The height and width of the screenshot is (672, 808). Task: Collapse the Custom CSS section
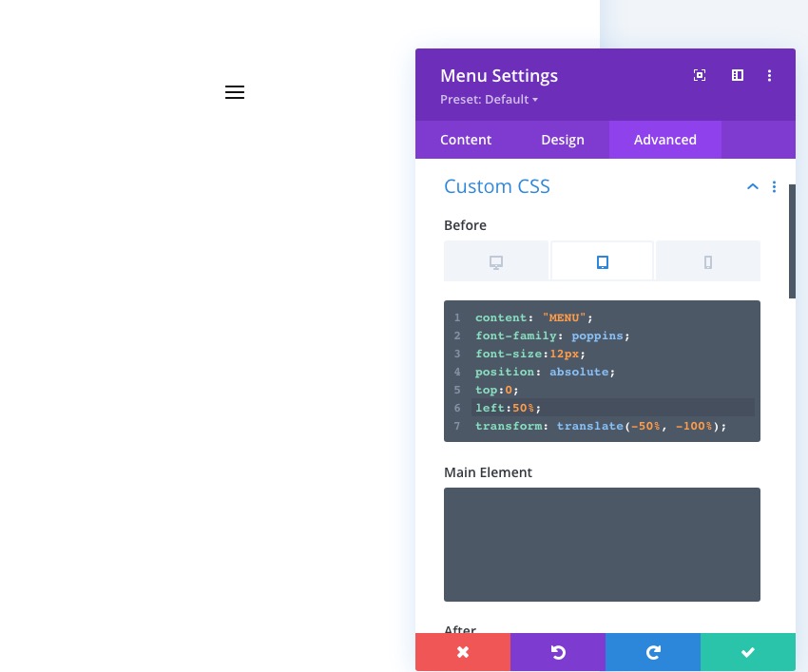753,186
